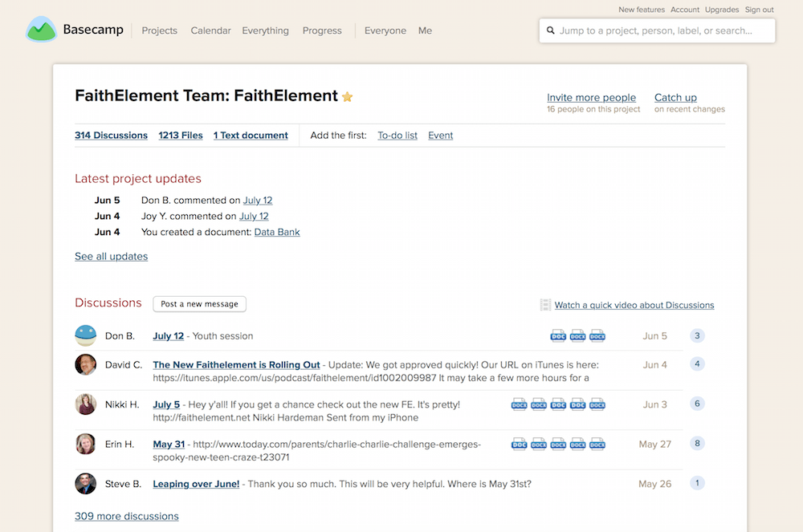Open second attachment icon in July 5 row
803x532 pixels.
pyautogui.click(x=539, y=404)
